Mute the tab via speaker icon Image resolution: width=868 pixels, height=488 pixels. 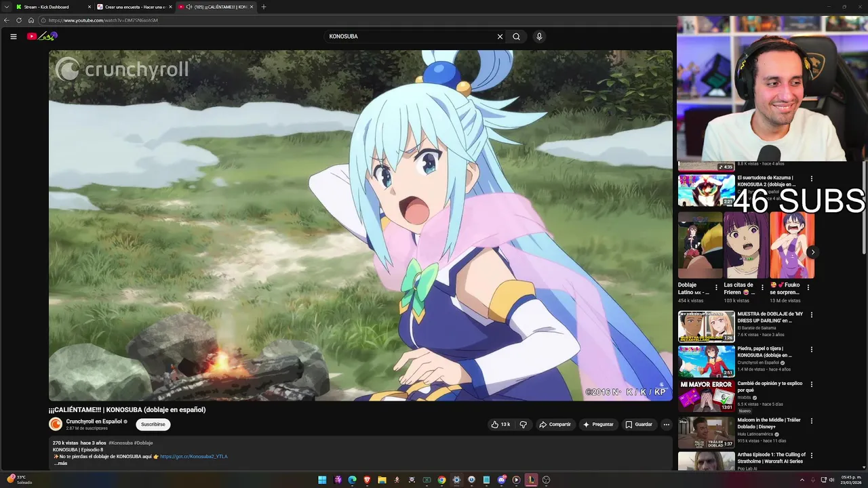189,7
